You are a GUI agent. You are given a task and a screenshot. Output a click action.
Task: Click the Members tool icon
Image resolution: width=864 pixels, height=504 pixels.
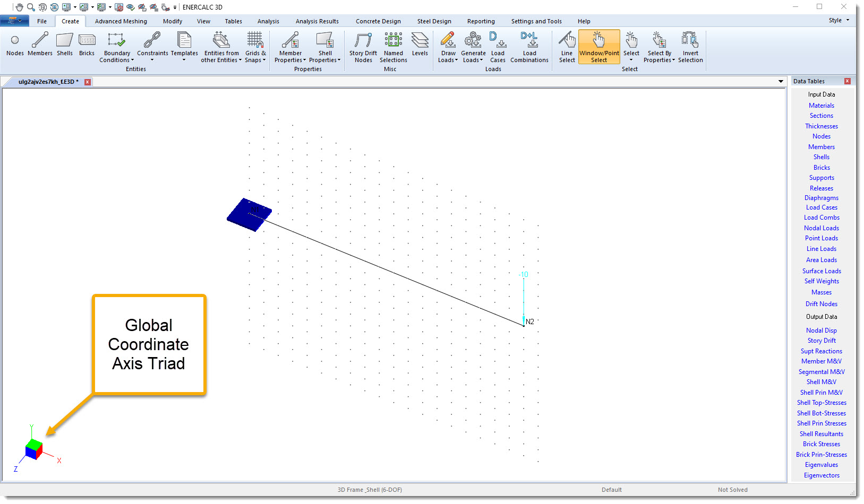[40, 45]
